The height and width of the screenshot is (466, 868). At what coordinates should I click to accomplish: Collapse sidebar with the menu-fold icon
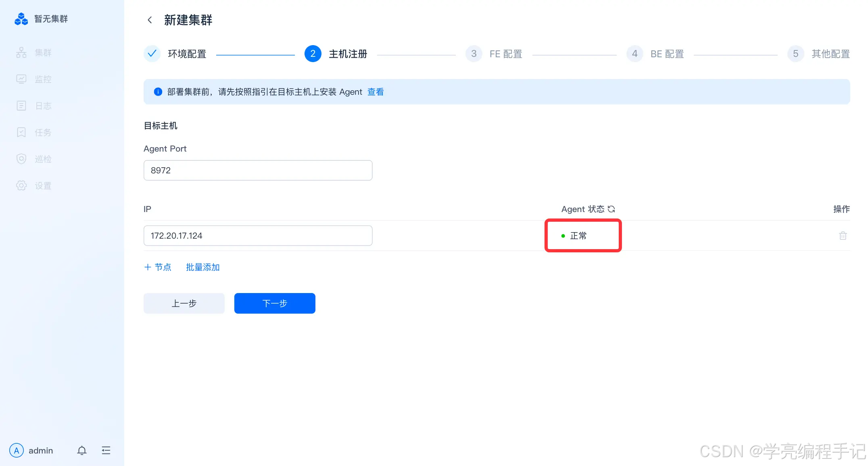click(x=106, y=450)
